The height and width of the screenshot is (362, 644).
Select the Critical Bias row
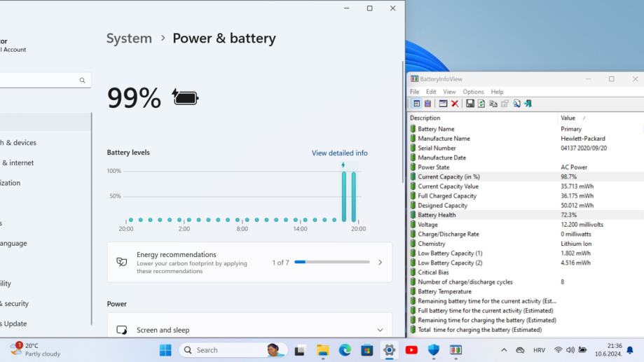tap(526, 272)
